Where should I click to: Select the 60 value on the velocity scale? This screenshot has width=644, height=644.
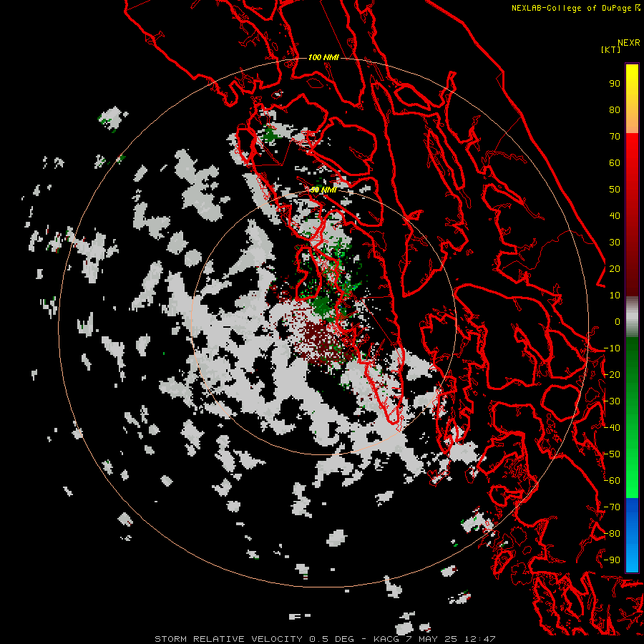click(615, 162)
